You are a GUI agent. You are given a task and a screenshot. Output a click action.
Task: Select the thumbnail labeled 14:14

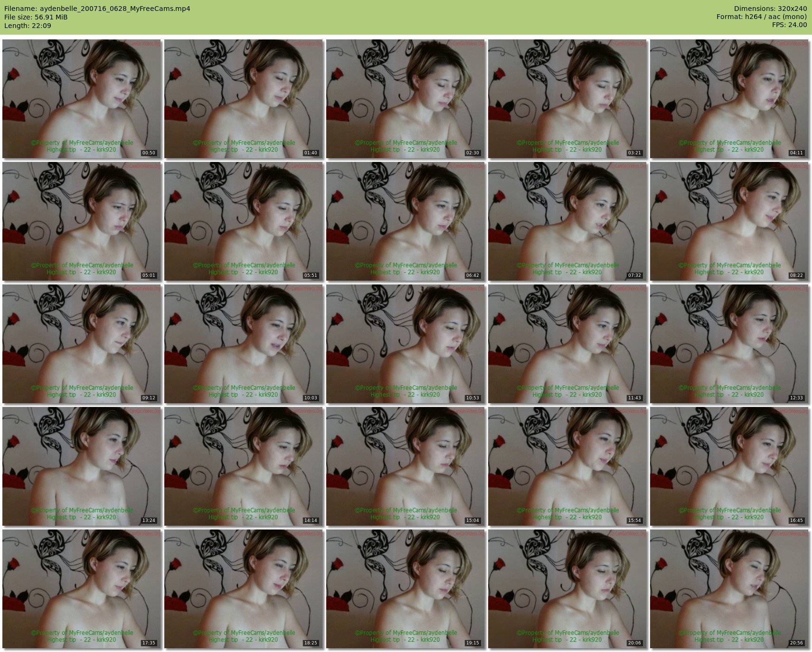(244, 466)
